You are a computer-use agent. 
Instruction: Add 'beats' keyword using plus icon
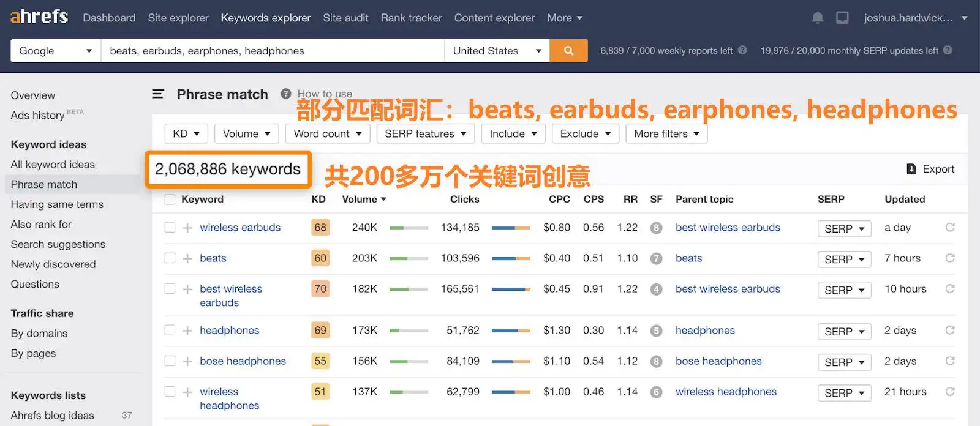click(x=187, y=258)
